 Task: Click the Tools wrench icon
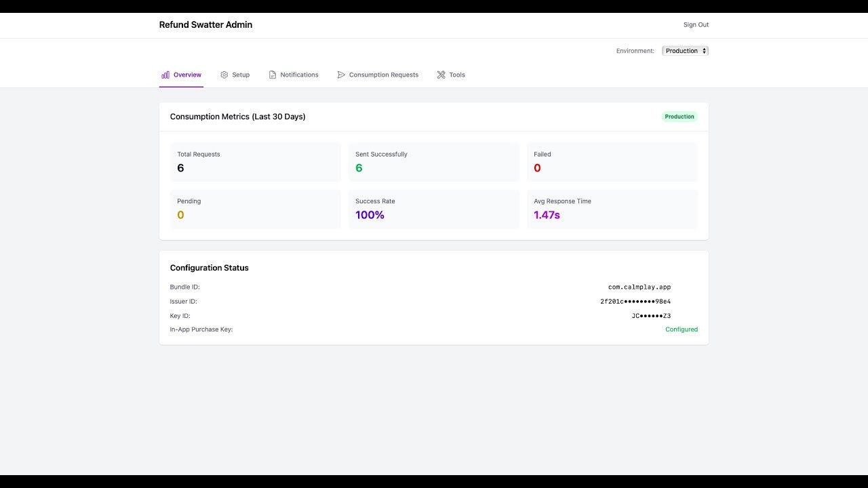point(441,75)
